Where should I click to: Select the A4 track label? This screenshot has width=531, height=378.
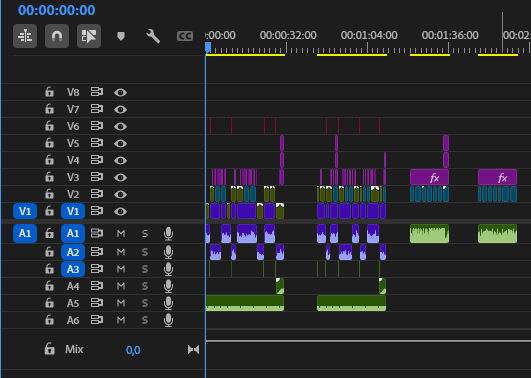[x=73, y=286]
